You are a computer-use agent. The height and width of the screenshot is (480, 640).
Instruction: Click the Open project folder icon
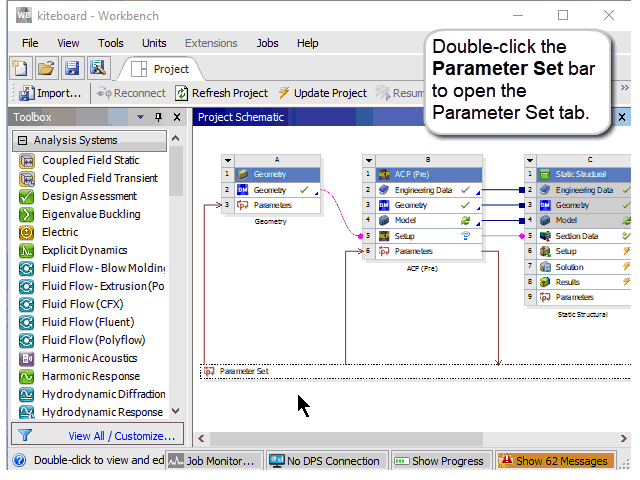pyautogui.click(x=46, y=68)
